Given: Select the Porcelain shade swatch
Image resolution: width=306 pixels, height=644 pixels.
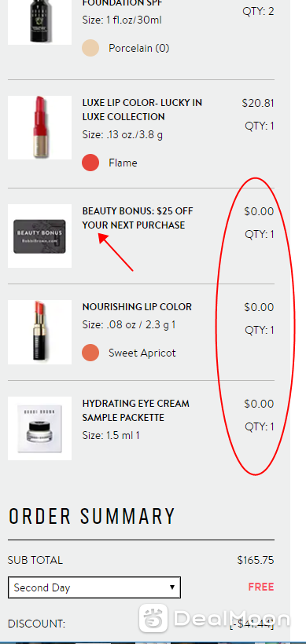Looking at the screenshot, I should click(90, 48).
